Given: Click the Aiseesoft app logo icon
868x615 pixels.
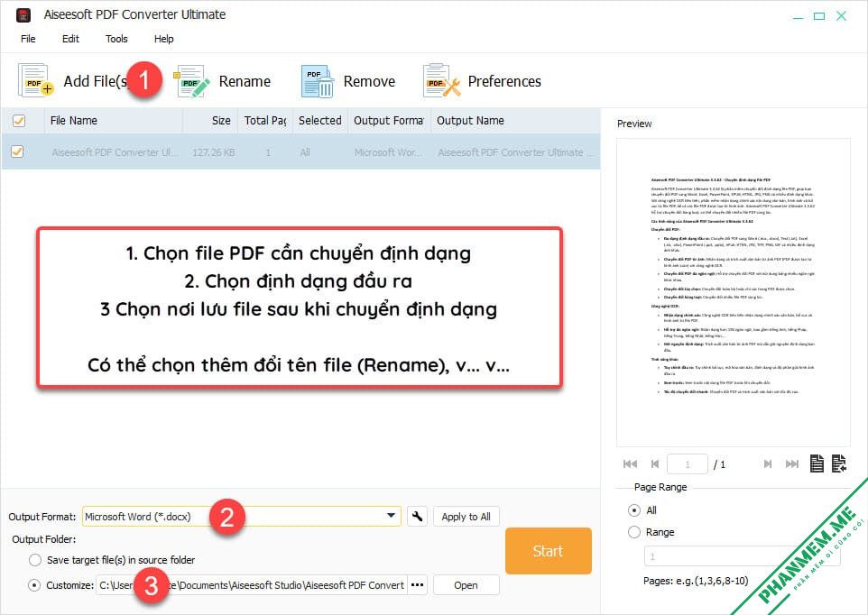Looking at the screenshot, I should (23, 15).
